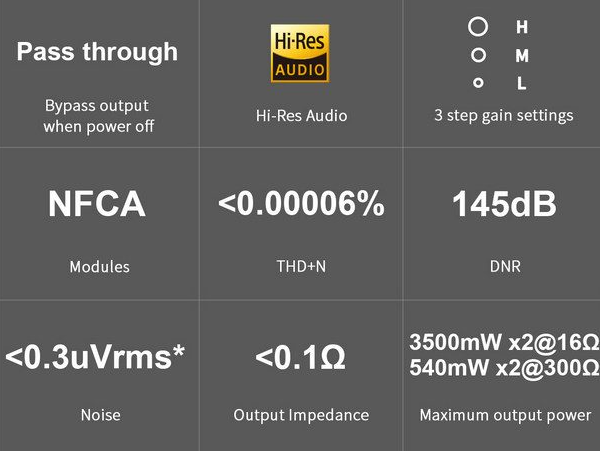This screenshot has height=451, width=600.
Task: Click the Maximum output power label
Action: pyautogui.click(x=505, y=415)
